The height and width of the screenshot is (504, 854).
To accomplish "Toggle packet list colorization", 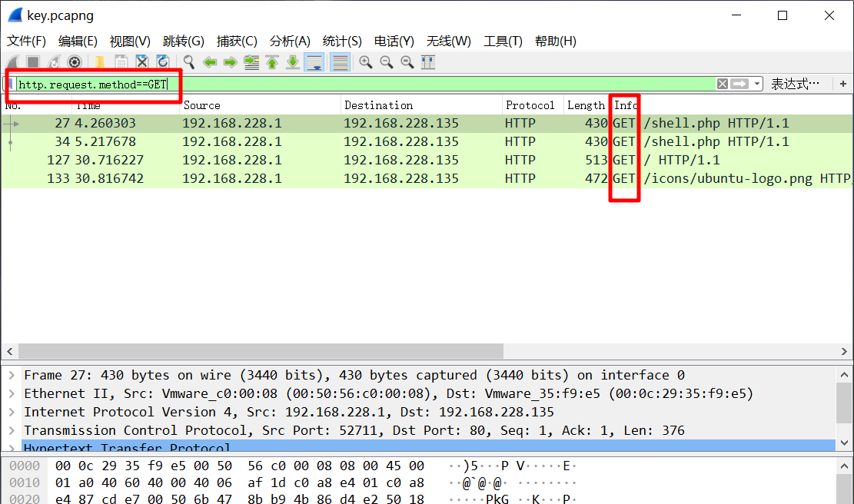I will (340, 62).
